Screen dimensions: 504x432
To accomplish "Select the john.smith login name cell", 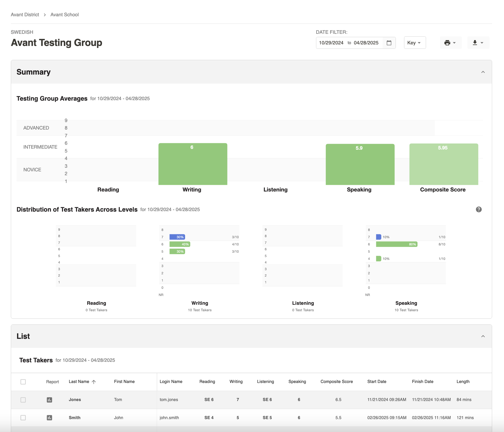I will [169, 418].
